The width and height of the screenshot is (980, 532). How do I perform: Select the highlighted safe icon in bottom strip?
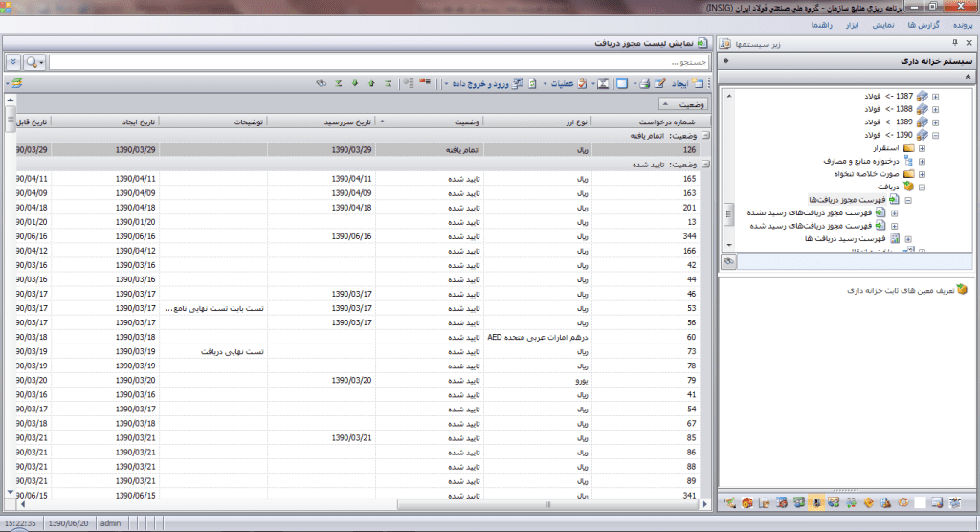click(x=817, y=502)
